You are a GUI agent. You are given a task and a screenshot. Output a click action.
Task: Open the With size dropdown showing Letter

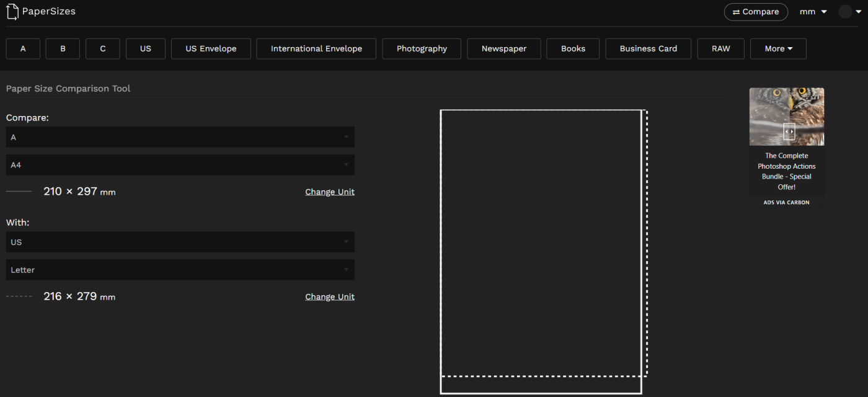[180, 270]
